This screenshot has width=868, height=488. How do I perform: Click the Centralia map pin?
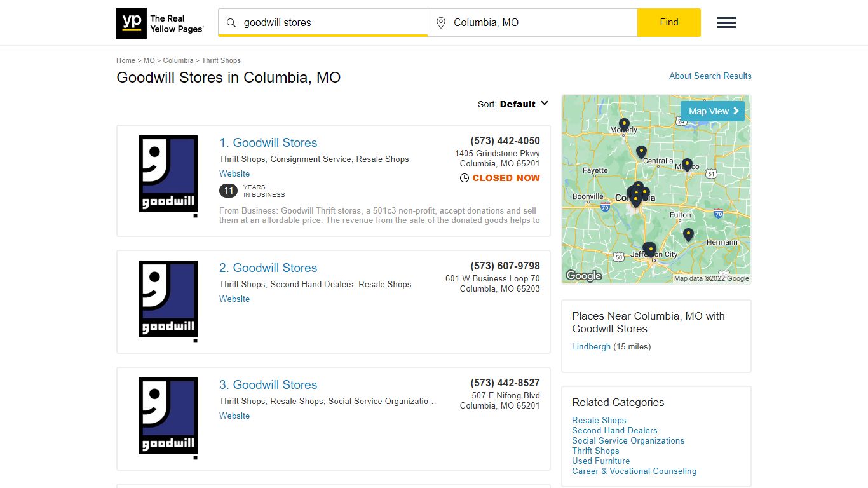coord(641,152)
